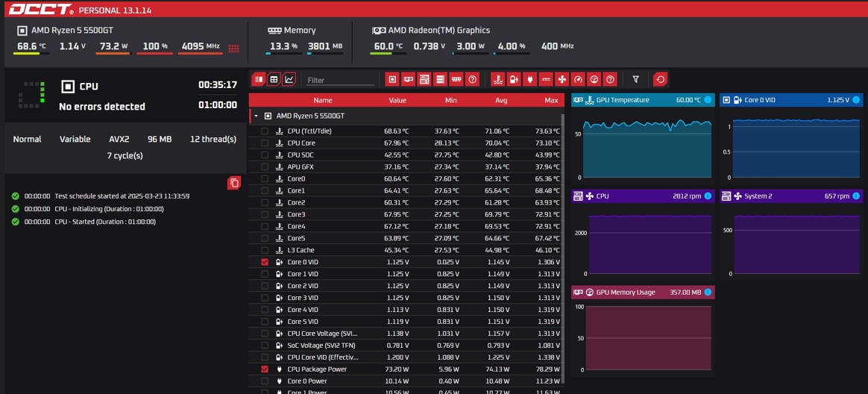Viewport: 868px width, 394px height.
Task: Toggle unknown hardware filter (first question mark)
Action: (x=472, y=80)
